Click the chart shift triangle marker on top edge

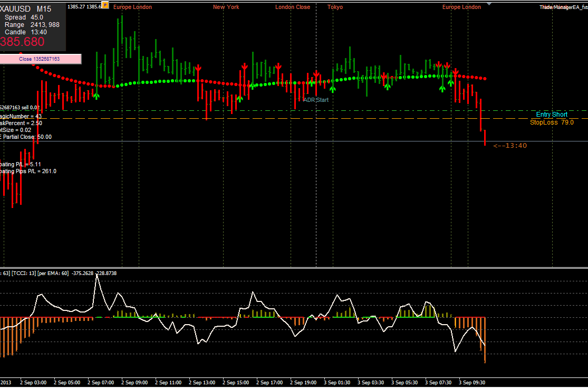pyautogui.click(x=489, y=3)
